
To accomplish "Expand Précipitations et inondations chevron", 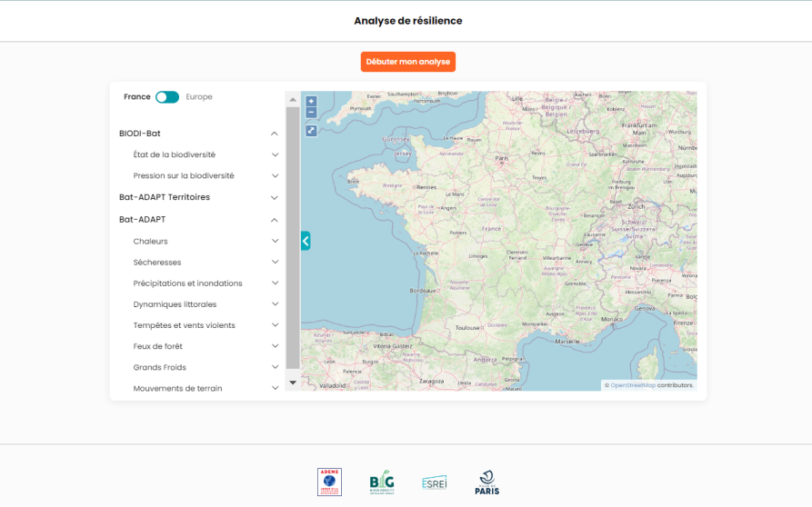I will 275,283.
